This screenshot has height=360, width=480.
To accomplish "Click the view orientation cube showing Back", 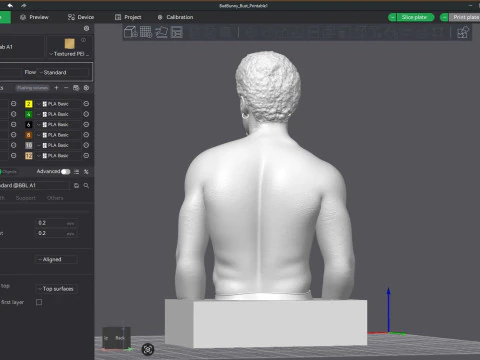I will 116,338.
